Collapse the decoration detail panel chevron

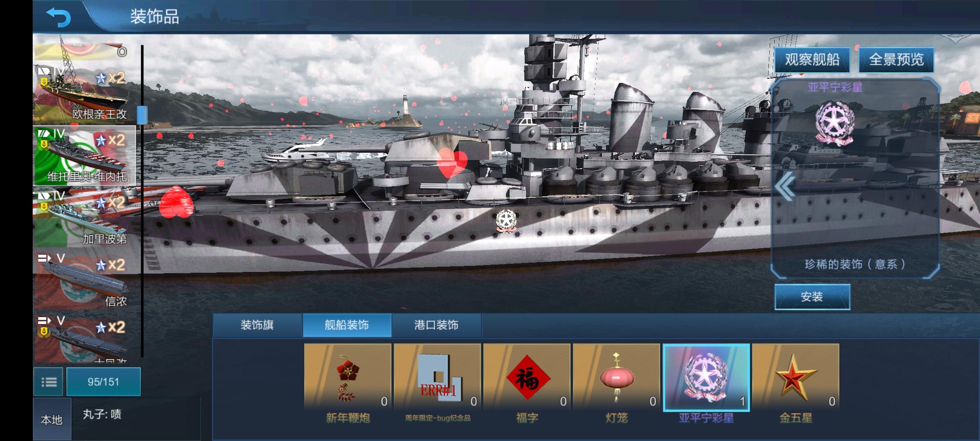click(784, 186)
